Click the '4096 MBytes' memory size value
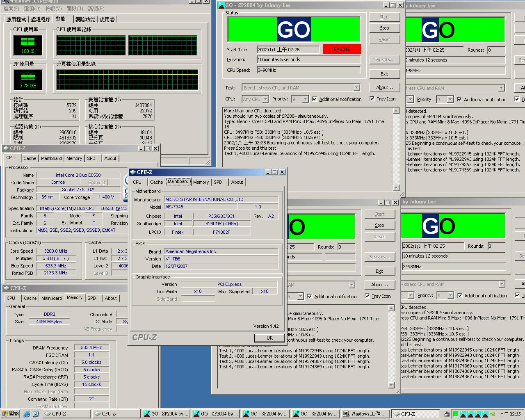 pos(49,322)
